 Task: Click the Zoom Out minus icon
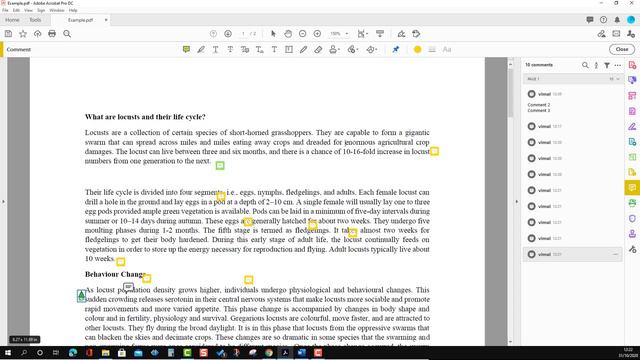pos(302,34)
